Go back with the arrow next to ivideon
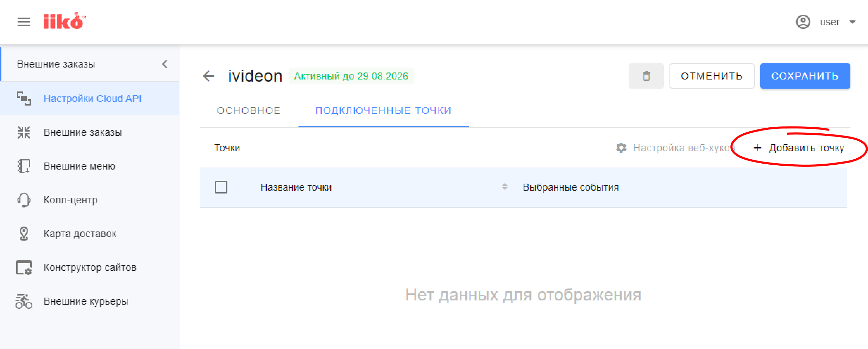This screenshot has width=868, height=349. coord(209,76)
